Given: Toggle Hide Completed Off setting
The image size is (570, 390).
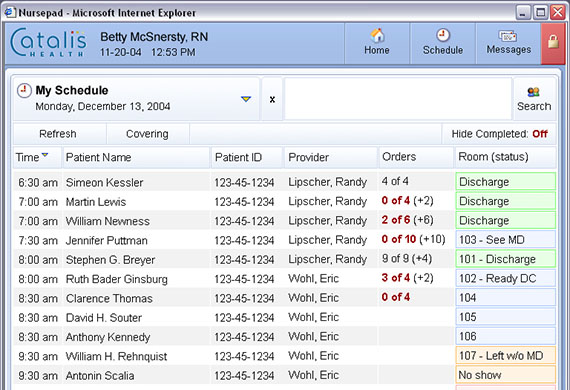Looking at the screenshot, I should [x=499, y=134].
